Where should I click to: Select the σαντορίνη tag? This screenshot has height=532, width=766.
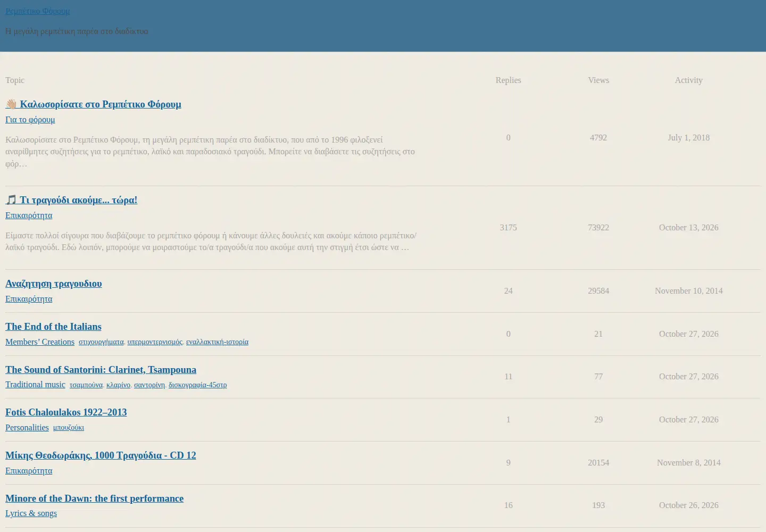click(149, 385)
